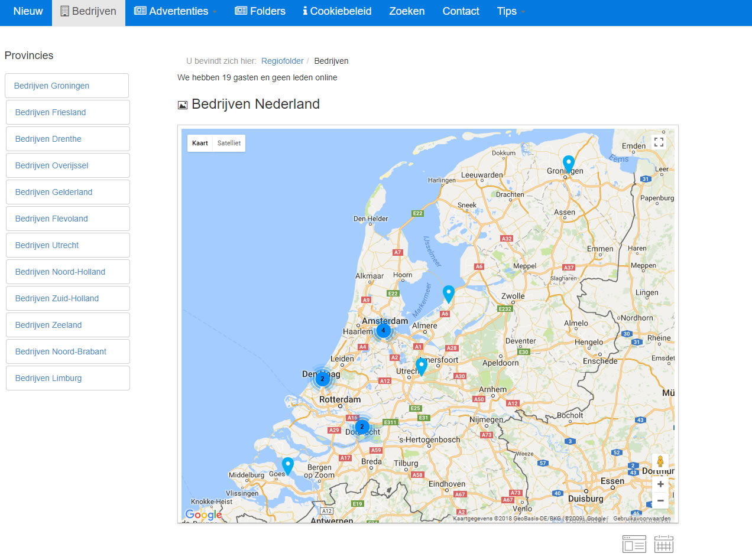Click the Street View pegman icon
Screen dimensions: 752x560
click(660, 462)
